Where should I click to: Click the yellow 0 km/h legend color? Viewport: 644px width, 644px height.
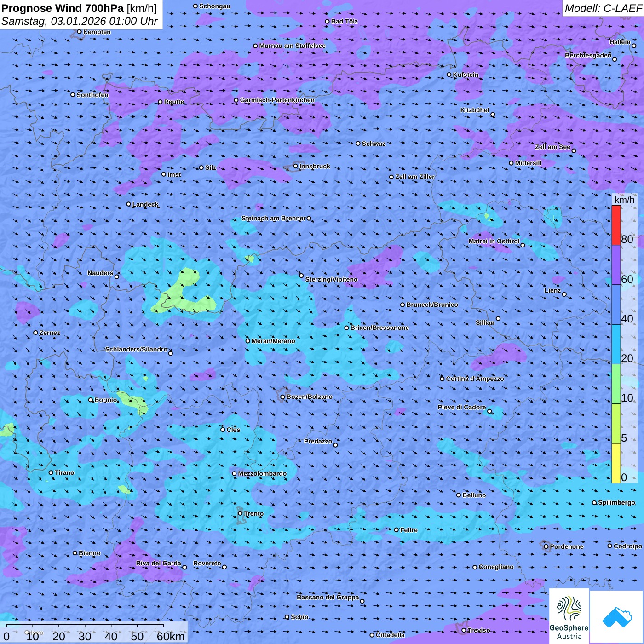(616, 463)
